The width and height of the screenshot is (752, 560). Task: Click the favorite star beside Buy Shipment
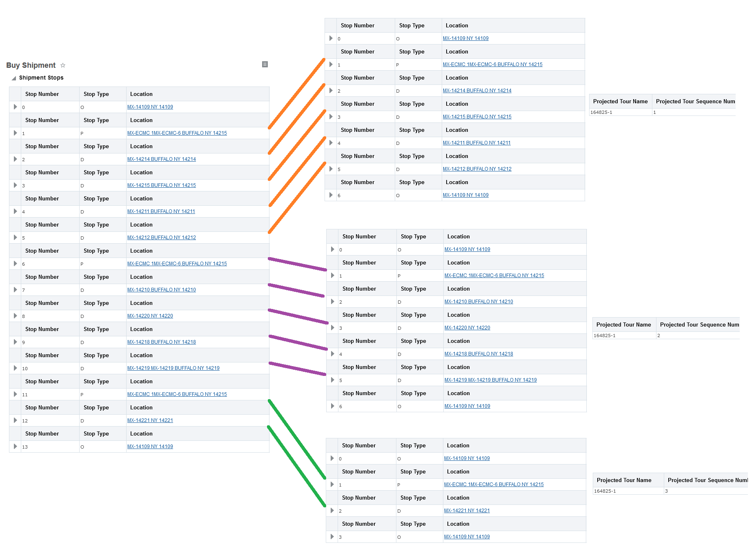tap(63, 65)
